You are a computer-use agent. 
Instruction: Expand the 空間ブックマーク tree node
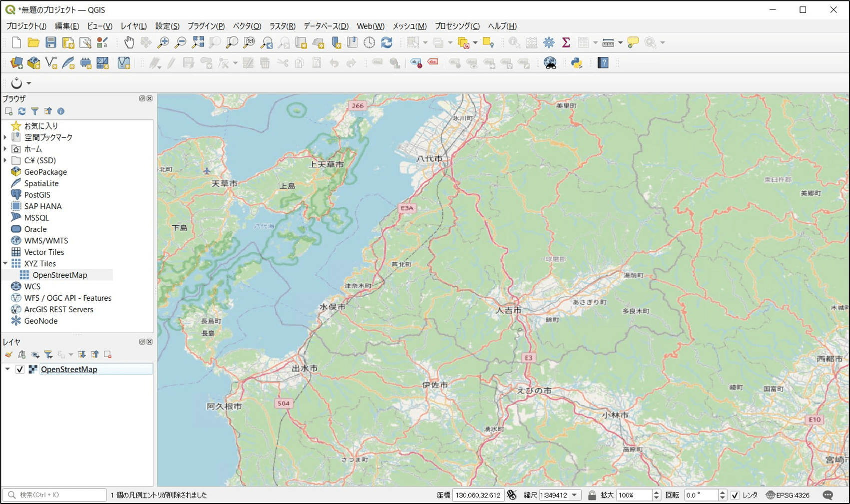[x=5, y=137]
